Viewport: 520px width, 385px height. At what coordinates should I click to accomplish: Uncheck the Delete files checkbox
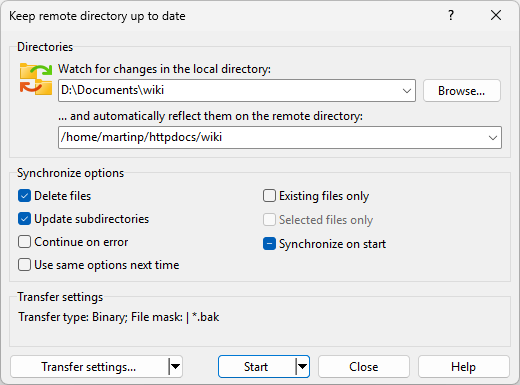tap(24, 196)
